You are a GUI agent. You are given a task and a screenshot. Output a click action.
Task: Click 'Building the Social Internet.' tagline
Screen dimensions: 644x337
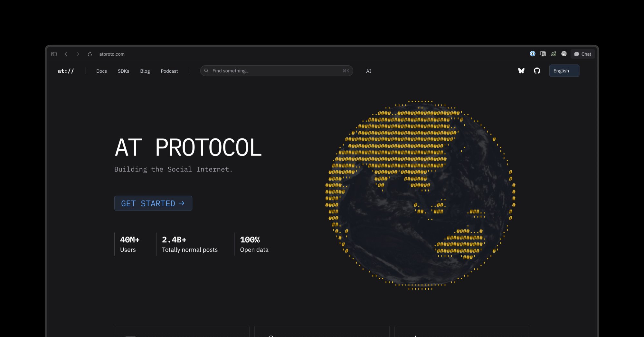173,169
